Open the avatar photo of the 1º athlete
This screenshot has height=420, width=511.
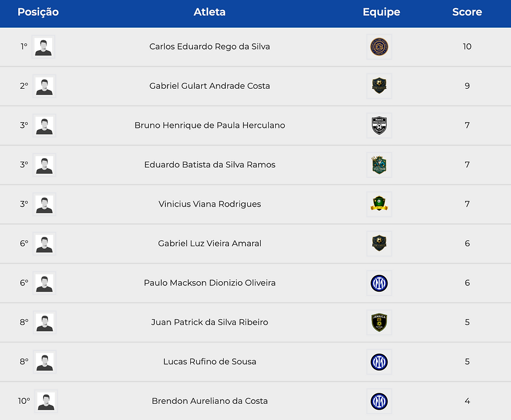43,47
